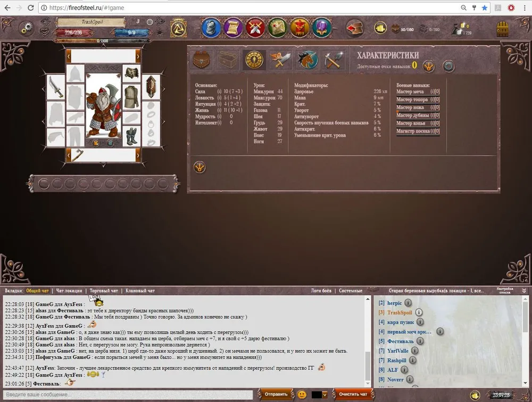532x402 pixels.
Task: Click Настройка списка link
Action: [505, 290]
